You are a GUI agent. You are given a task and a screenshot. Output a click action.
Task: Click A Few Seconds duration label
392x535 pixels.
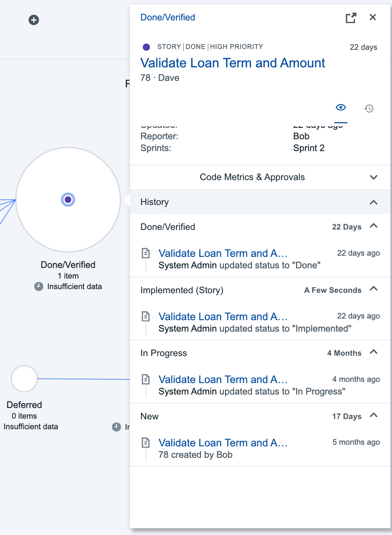coord(333,290)
